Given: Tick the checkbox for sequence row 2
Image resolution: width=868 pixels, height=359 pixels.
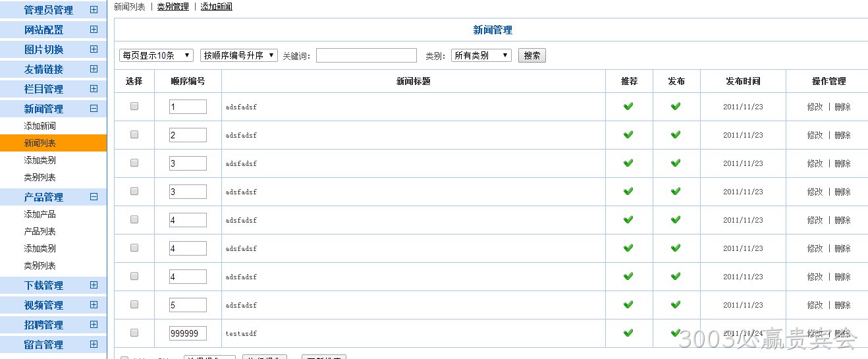Looking at the screenshot, I should point(134,134).
